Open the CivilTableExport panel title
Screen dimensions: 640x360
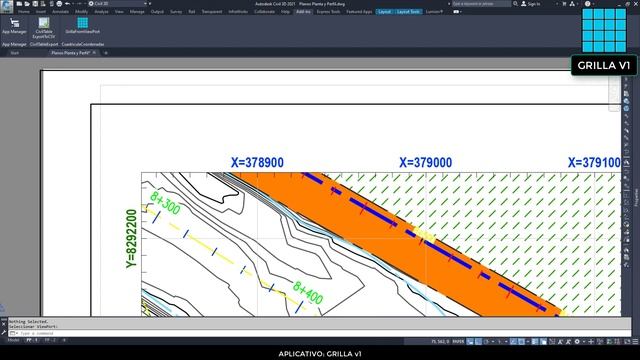point(44,44)
